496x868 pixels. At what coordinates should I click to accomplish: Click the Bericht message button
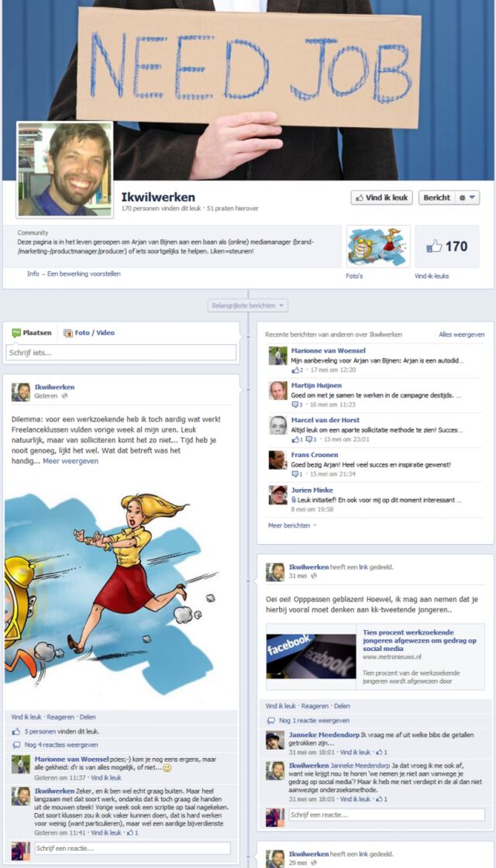[437, 198]
